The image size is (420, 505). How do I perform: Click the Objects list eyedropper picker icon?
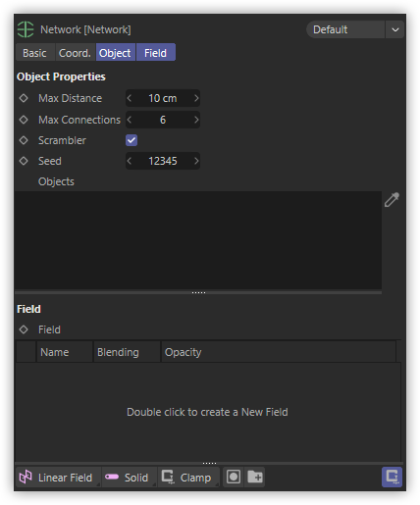(x=392, y=200)
